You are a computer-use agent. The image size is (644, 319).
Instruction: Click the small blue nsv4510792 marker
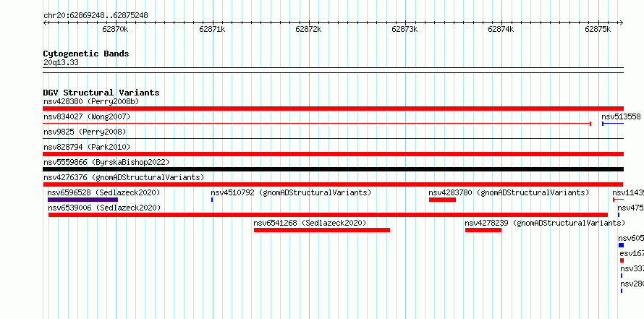[212, 200]
